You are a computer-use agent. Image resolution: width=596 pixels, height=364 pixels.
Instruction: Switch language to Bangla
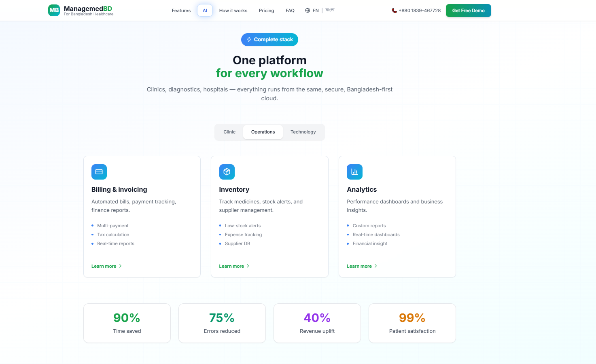click(330, 11)
